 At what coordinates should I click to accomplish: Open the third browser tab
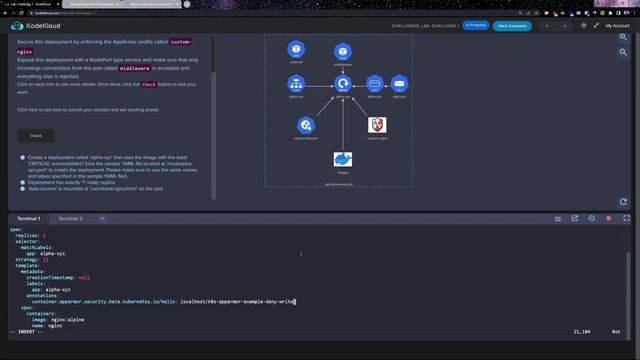(152, 4)
